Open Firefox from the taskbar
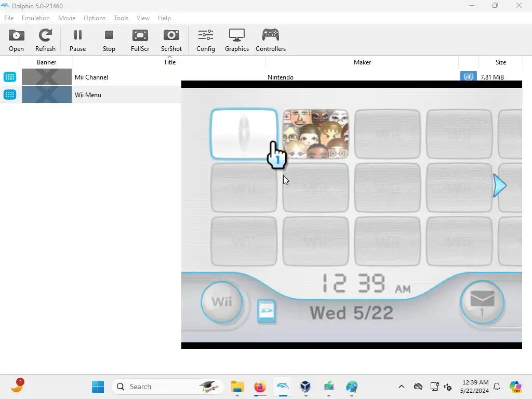This screenshot has height=399, width=532. (x=260, y=387)
